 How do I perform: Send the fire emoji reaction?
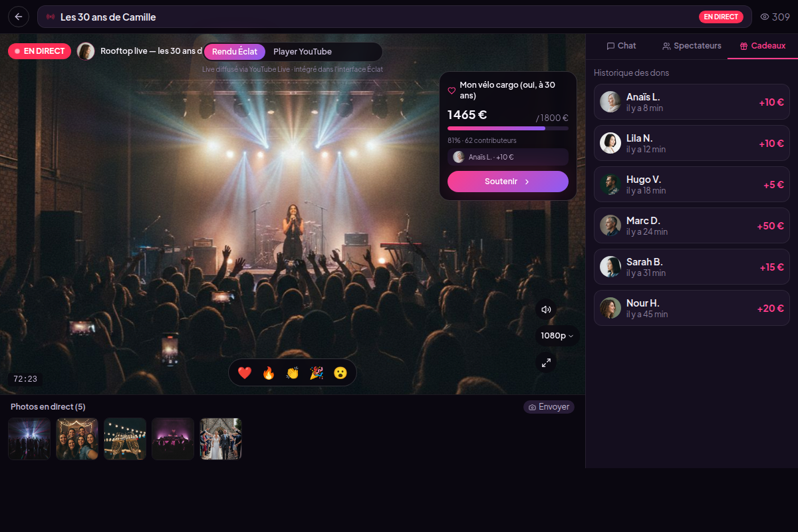(269, 373)
